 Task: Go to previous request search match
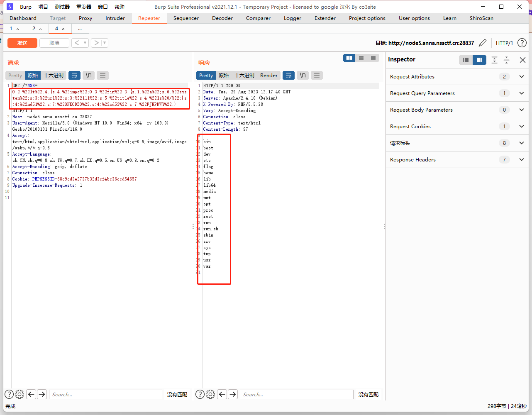(x=31, y=394)
